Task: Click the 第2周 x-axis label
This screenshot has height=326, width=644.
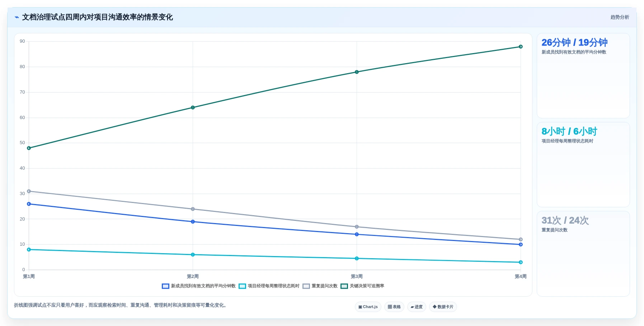Action: [x=193, y=277]
